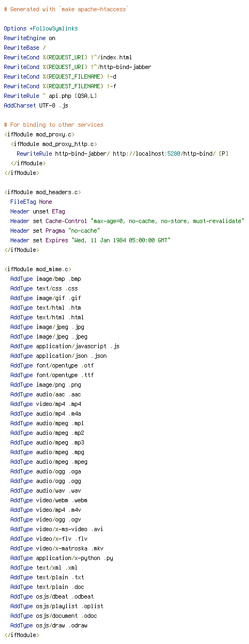Click the RewriteCond line ending in !-d
Image resolution: width=249 pixels, height=644 pixels.
click(60, 76)
